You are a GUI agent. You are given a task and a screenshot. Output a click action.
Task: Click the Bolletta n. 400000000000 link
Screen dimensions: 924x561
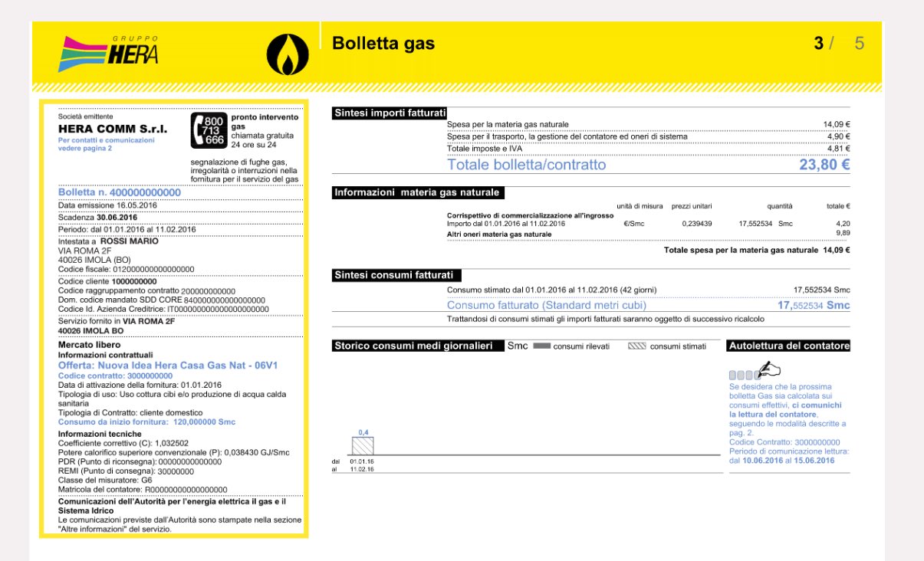pyautogui.click(x=120, y=192)
